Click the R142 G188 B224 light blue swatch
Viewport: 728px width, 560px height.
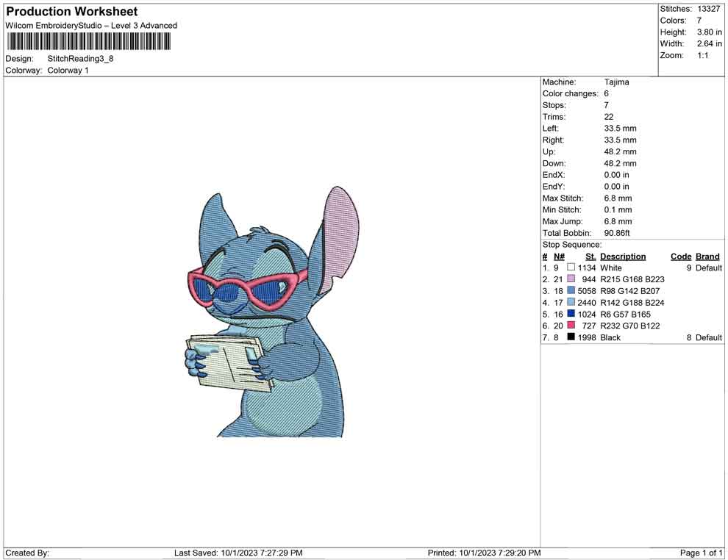(x=571, y=302)
